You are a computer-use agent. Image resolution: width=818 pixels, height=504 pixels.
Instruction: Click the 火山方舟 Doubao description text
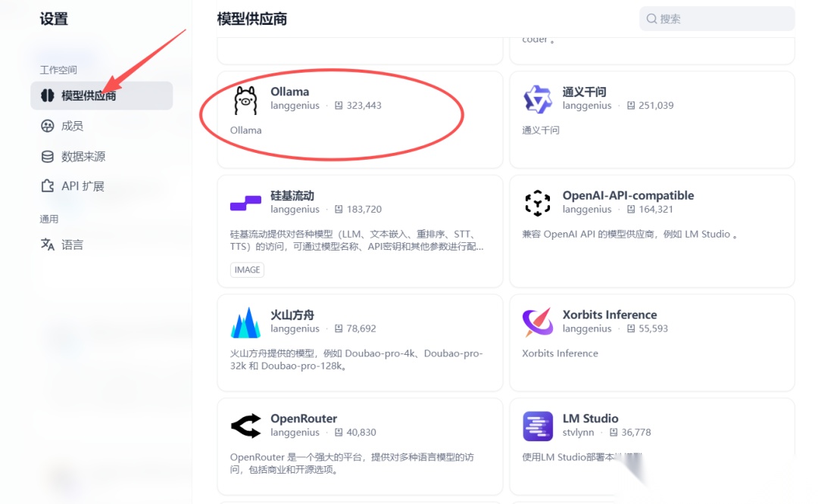356,359
